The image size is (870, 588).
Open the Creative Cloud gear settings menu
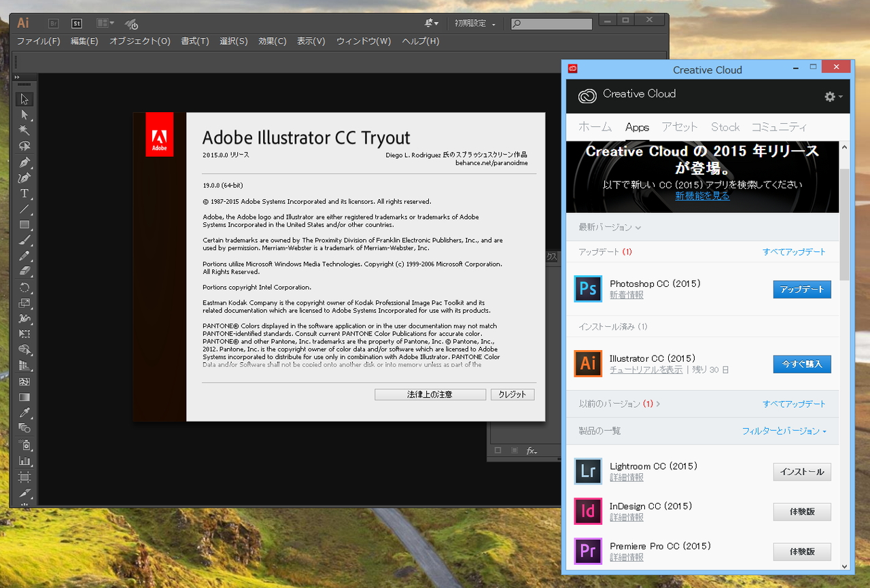[x=833, y=97]
